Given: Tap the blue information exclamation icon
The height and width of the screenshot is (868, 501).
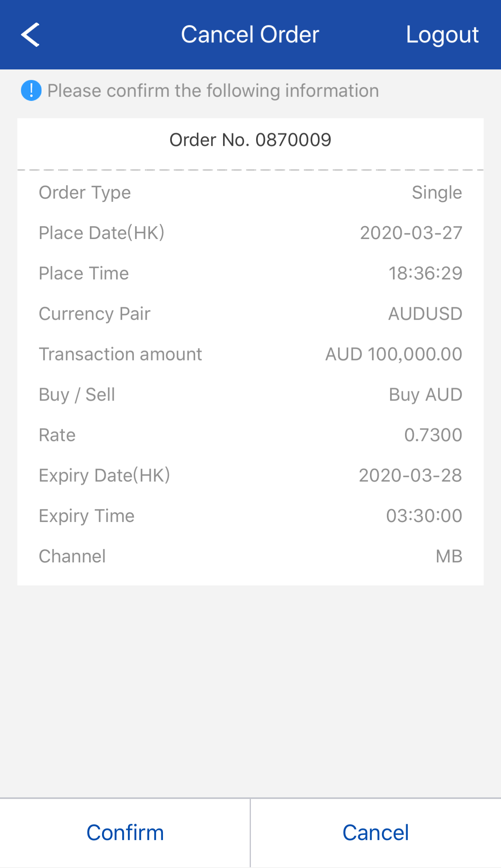Looking at the screenshot, I should click(x=31, y=90).
